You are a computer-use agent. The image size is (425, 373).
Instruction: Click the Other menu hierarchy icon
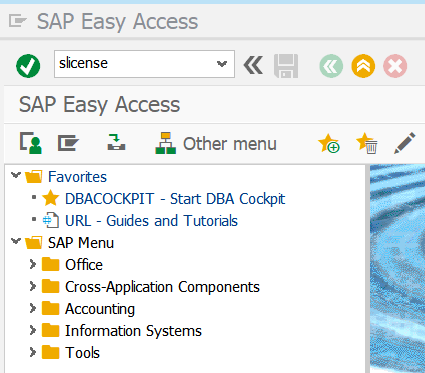(x=165, y=143)
